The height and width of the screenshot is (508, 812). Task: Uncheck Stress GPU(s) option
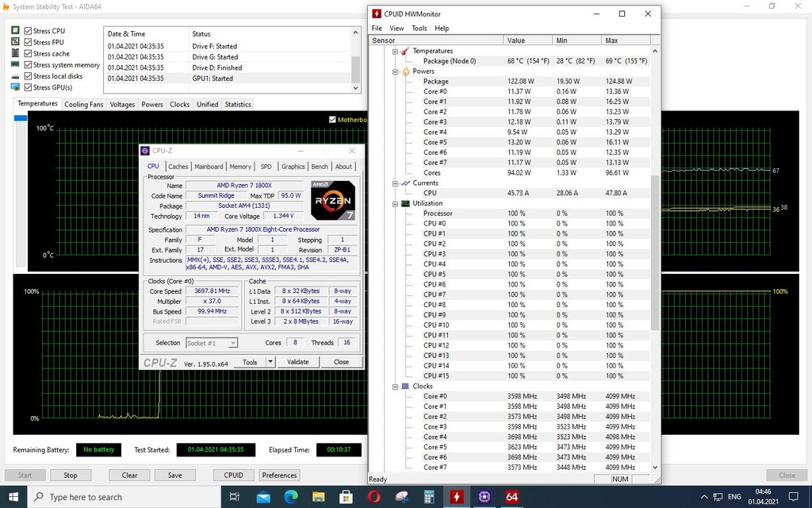[x=28, y=87]
